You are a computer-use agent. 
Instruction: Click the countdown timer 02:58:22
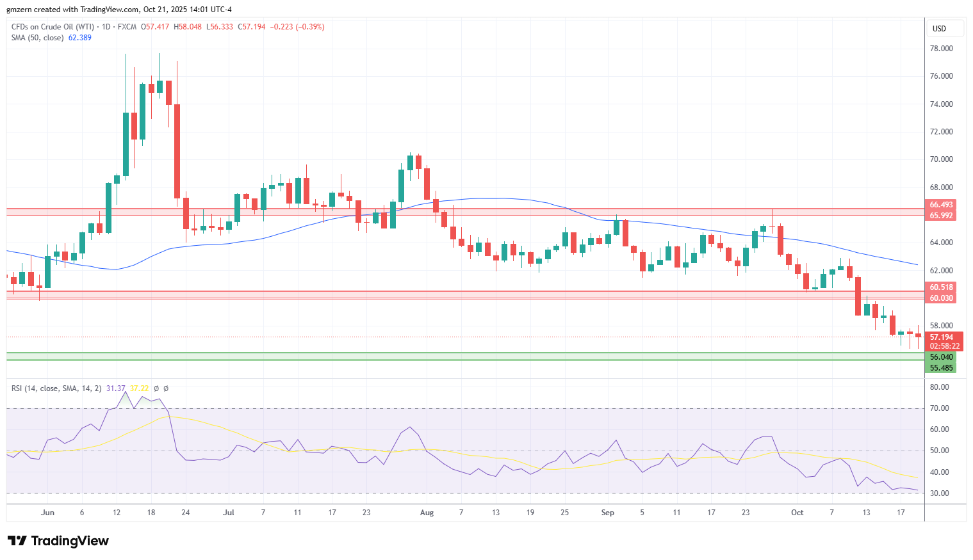(944, 346)
